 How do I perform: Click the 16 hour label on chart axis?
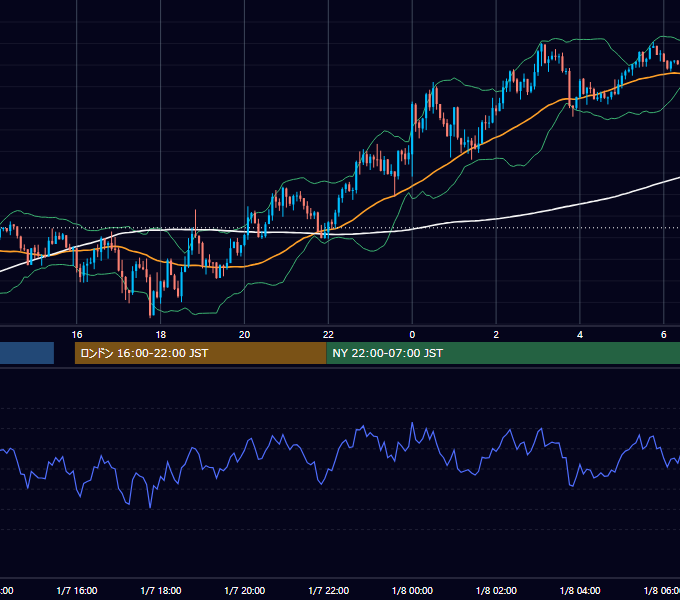[77, 335]
